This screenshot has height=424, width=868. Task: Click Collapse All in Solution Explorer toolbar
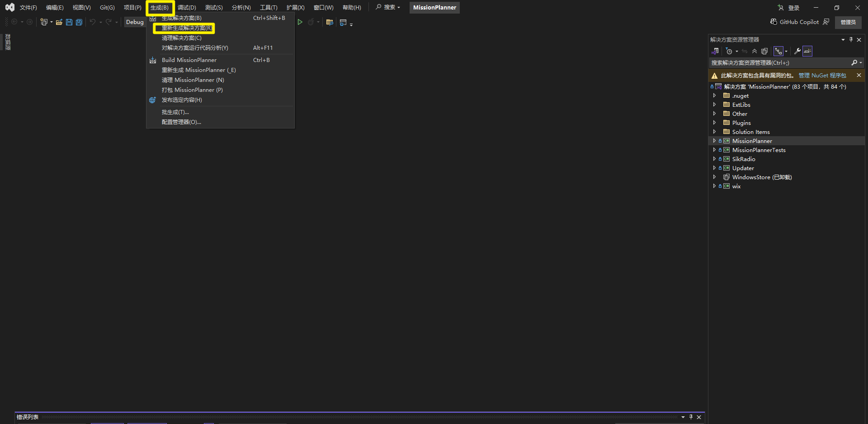click(x=755, y=51)
